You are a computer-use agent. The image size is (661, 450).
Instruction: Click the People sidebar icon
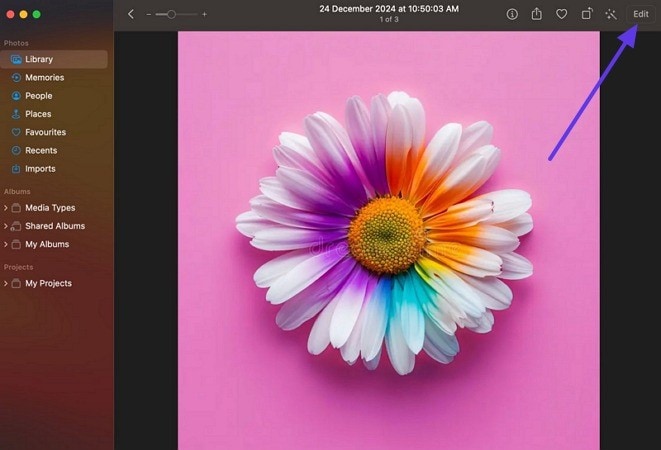[x=16, y=96]
